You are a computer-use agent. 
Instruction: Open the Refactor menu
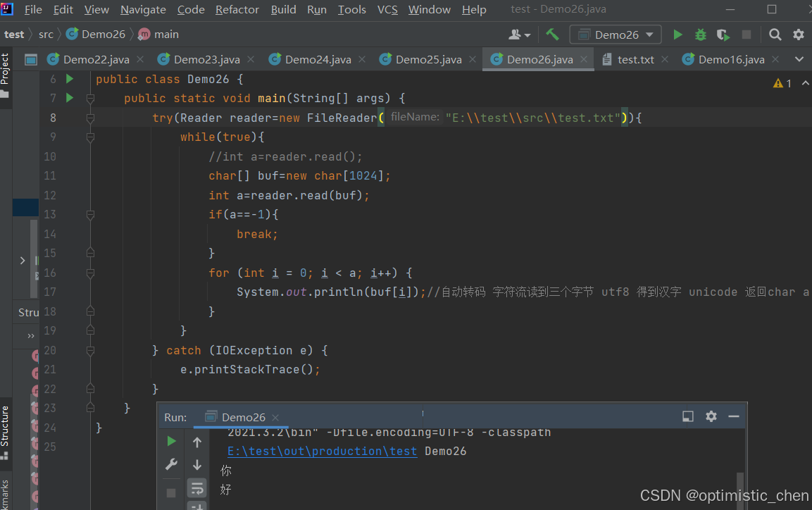237,9
